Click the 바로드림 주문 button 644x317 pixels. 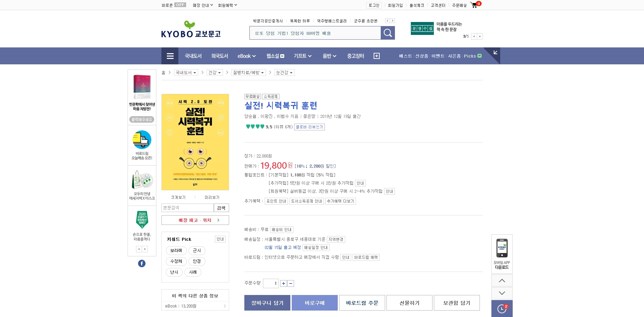362,303
